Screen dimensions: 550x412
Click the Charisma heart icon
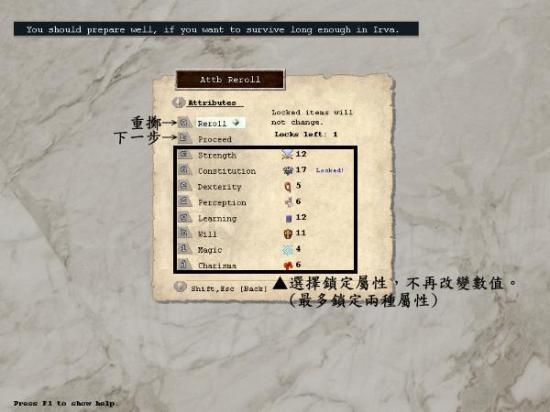coord(288,265)
